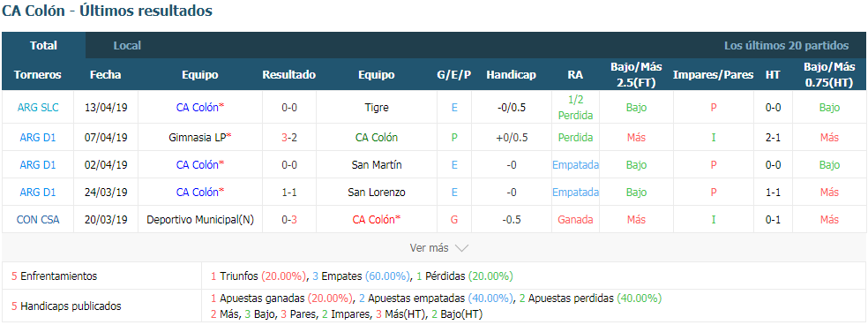Viewport: 868px width, 325px height.
Task: Click the Impares/Pares column header
Action: coord(713,75)
